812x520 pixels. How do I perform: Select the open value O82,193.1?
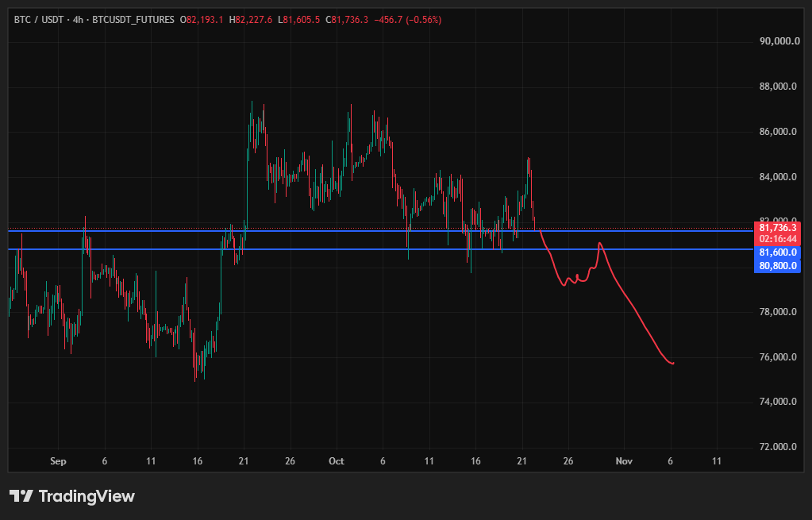(202, 20)
